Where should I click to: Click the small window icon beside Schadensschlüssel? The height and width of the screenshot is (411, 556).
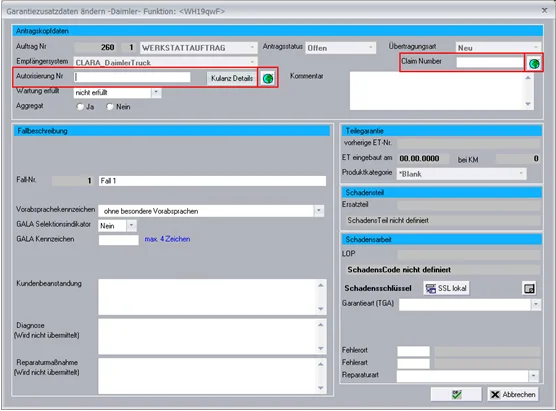tap(529, 288)
